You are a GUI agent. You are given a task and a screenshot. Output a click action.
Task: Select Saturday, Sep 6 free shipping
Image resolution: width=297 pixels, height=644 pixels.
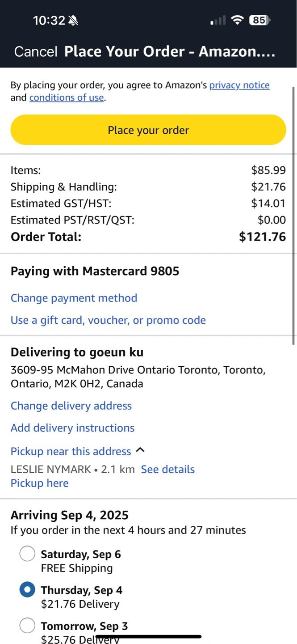(28, 554)
